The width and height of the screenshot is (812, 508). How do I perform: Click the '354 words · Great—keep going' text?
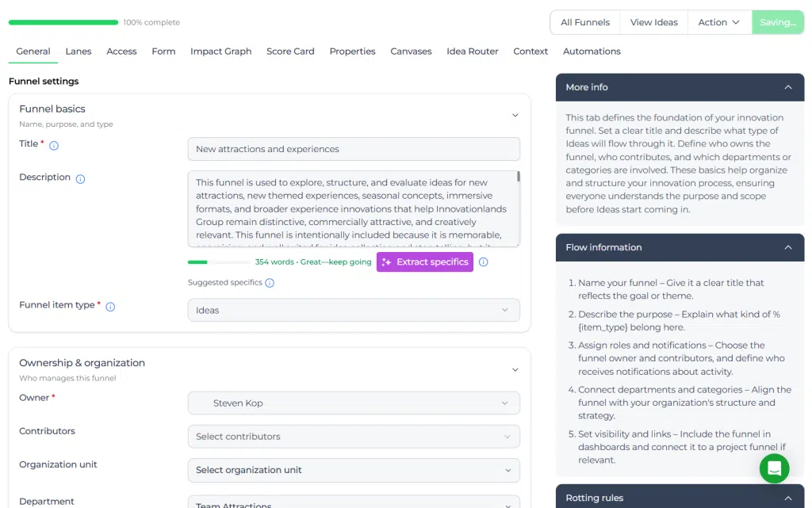coord(313,262)
